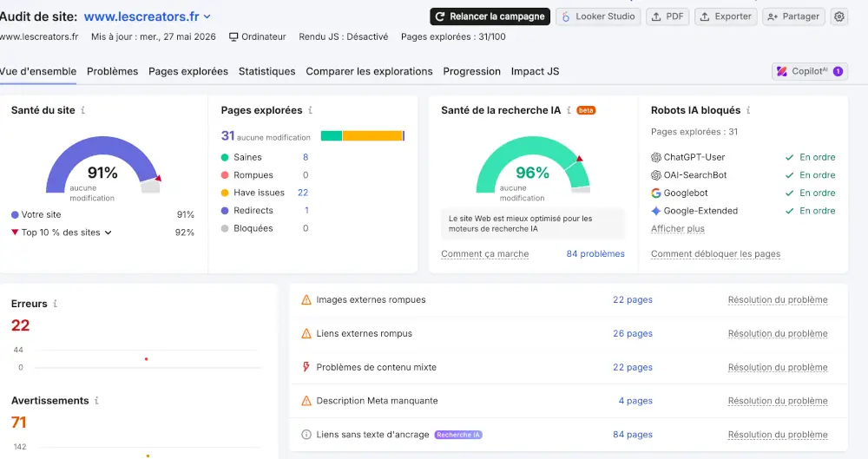Click the Google-Extended star icon

point(656,210)
